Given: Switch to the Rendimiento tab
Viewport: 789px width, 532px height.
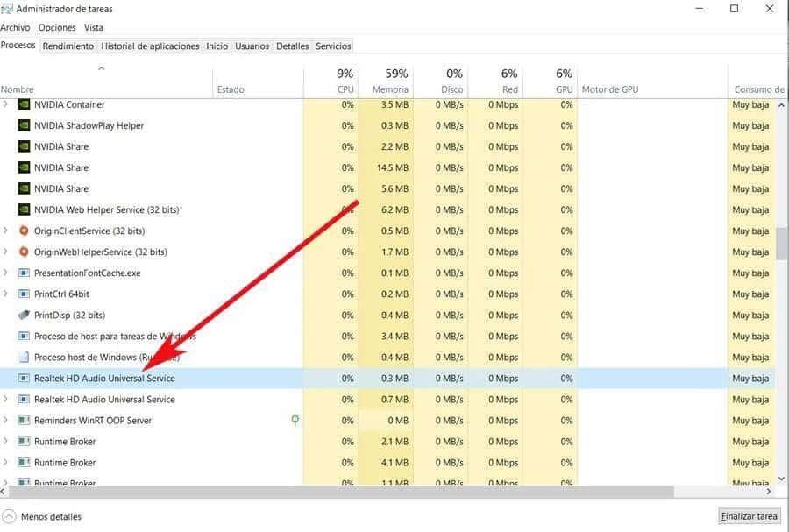Looking at the screenshot, I should pyautogui.click(x=68, y=46).
